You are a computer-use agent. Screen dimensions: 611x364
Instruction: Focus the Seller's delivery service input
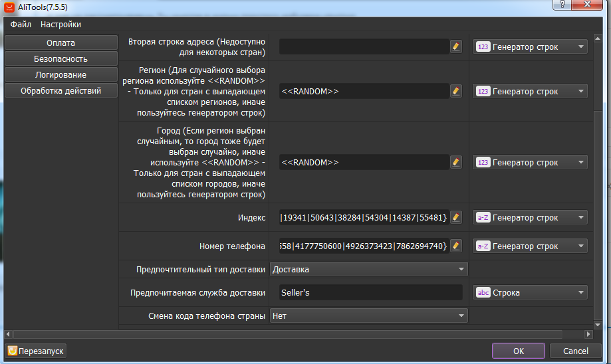(x=370, y=292)
